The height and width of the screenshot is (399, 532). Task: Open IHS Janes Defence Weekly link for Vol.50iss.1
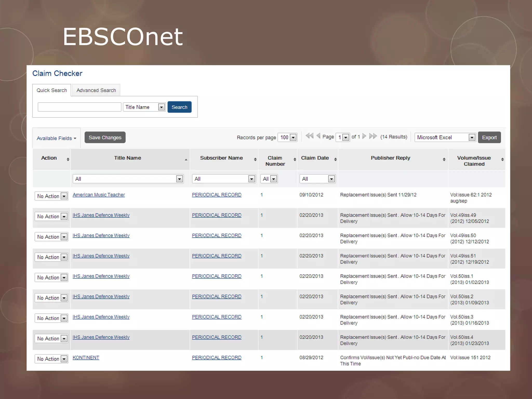tap(101, 276)
